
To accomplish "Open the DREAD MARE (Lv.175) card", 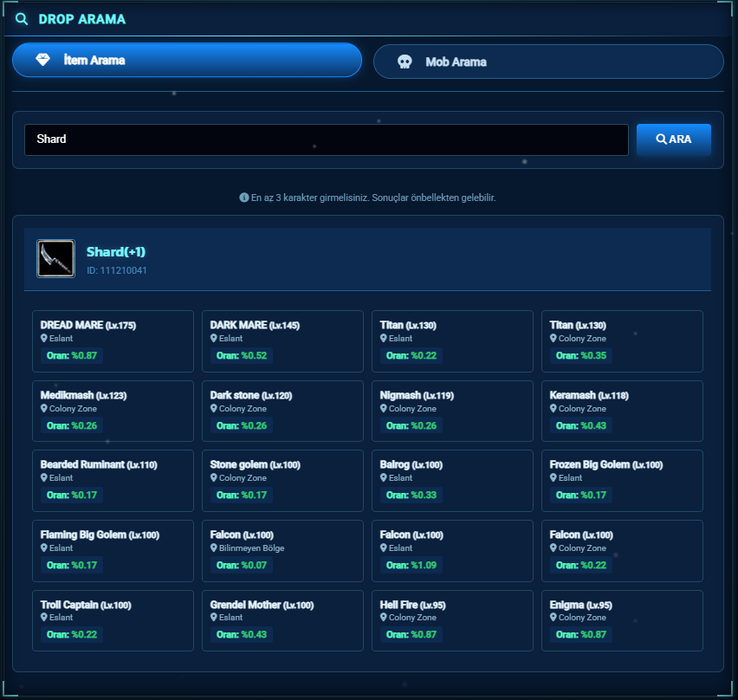I will point(113,341).
